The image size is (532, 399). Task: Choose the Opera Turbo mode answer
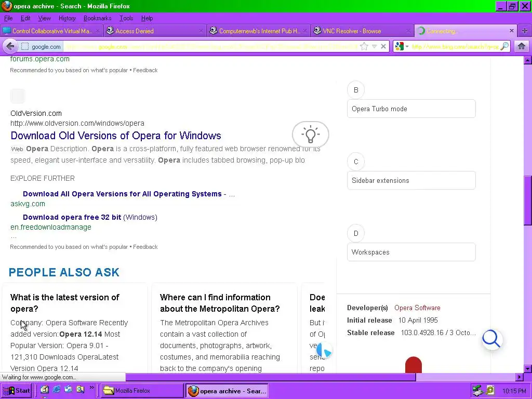click(x=411, y=109)
